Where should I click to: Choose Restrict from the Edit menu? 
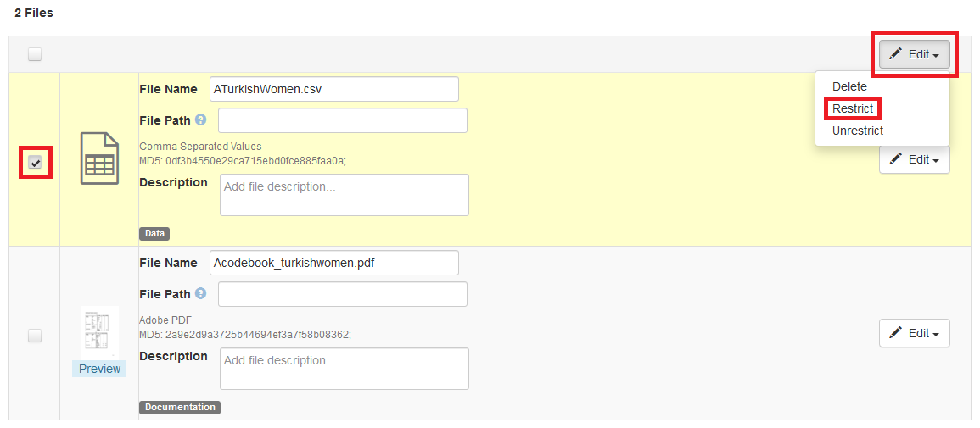tap(853, 108)
